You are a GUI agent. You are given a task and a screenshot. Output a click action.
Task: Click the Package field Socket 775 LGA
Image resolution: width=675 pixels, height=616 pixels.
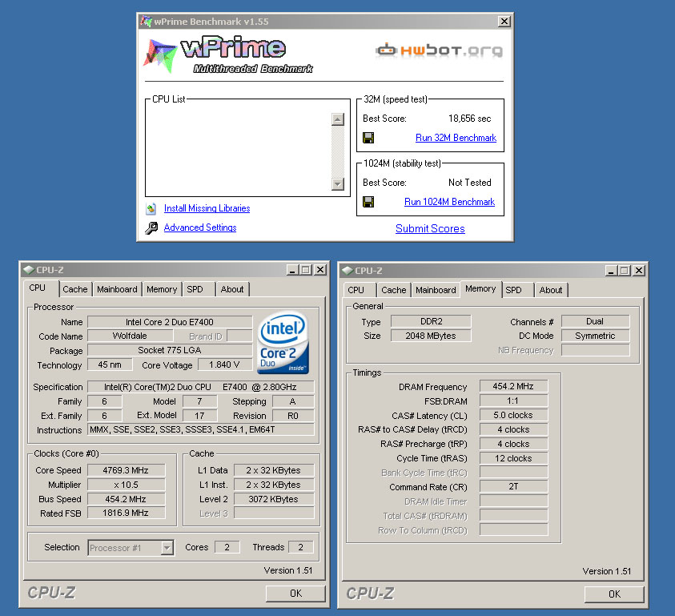point(170,350)
